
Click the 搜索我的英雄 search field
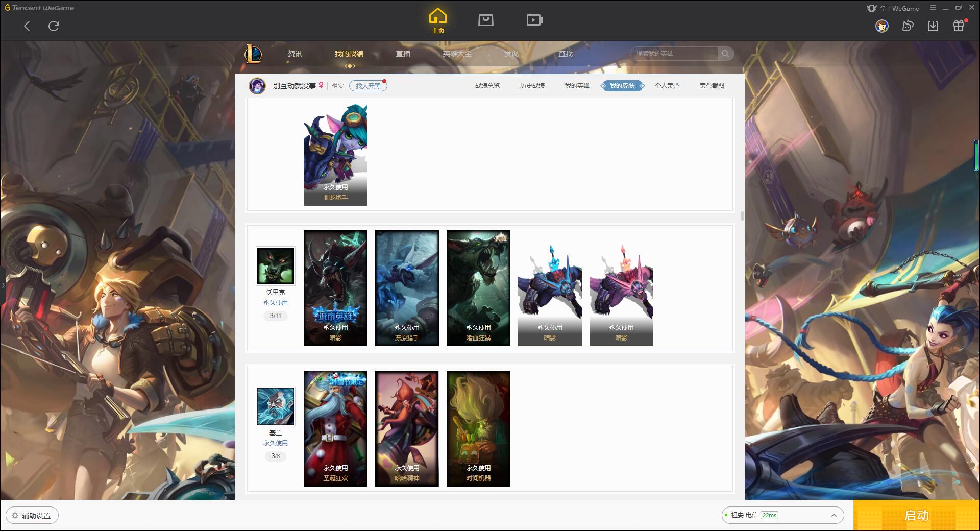pos(675,54)
